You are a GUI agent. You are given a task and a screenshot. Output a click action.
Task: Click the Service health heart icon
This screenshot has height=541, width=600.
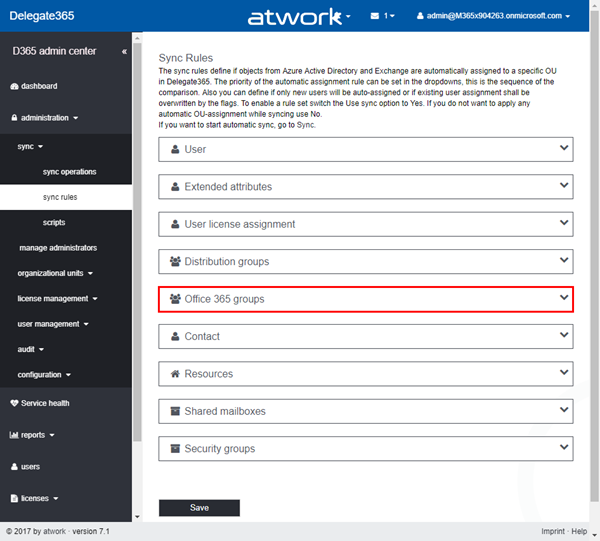14,403
